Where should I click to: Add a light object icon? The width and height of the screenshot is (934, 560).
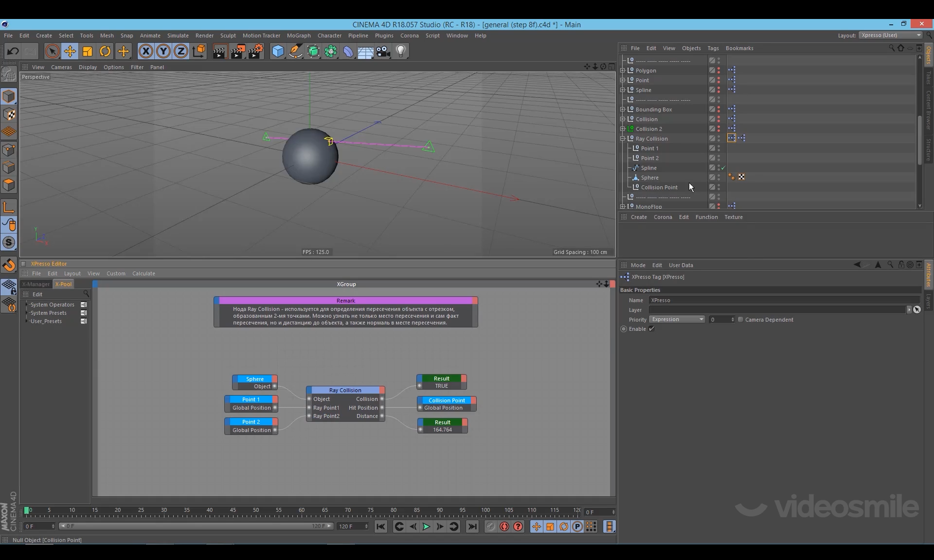400,51
